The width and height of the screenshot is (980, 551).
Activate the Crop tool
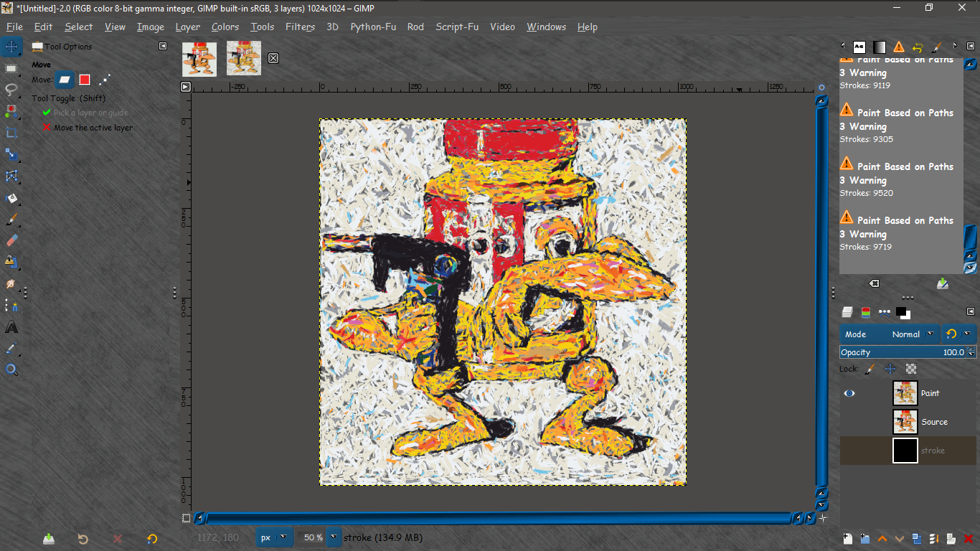11,133
